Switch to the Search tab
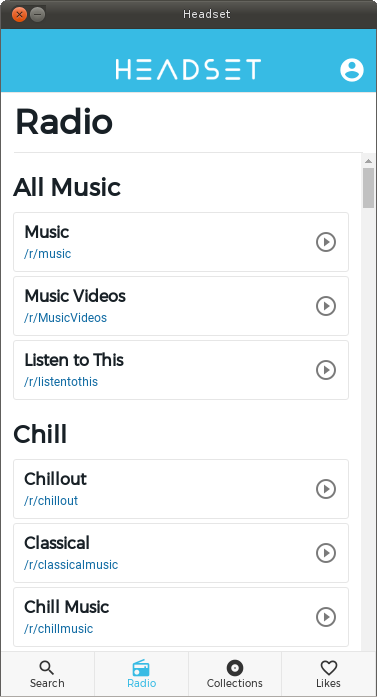Image resolution: width=377 pixels, height=697 pixels. [47, 674]
